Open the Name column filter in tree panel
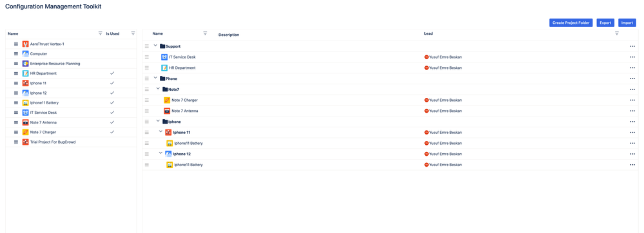The width and height of the screenshot is (644, 233). (x=205, y=33)
